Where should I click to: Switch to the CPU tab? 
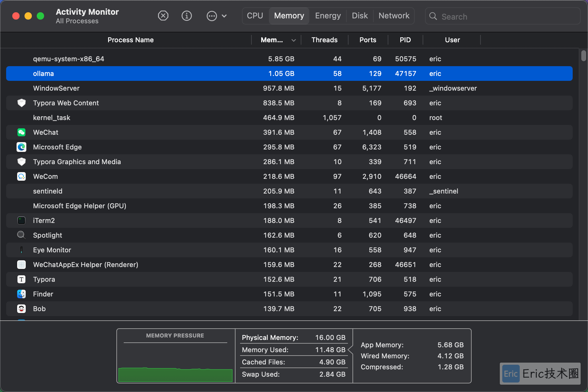tap(255, 16)
